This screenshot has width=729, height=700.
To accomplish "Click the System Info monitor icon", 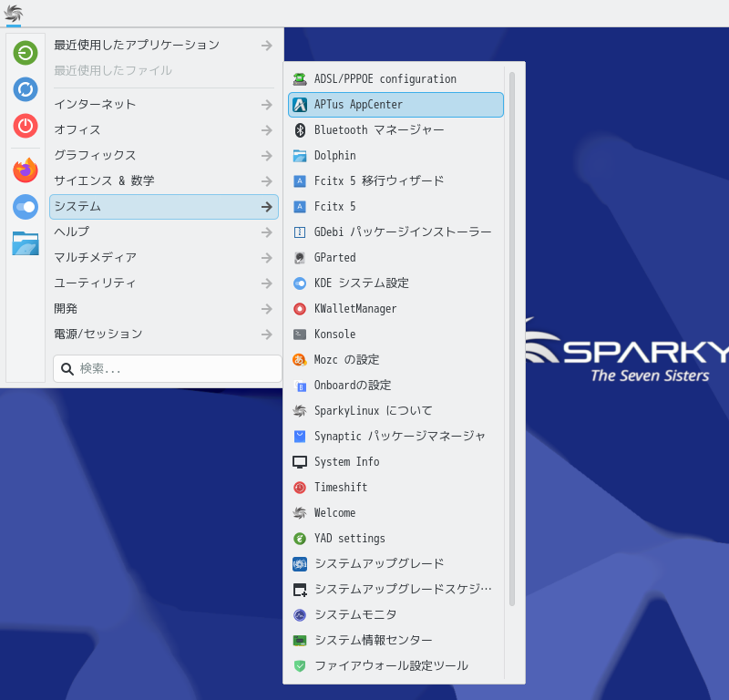I will (x=300, y=462).
